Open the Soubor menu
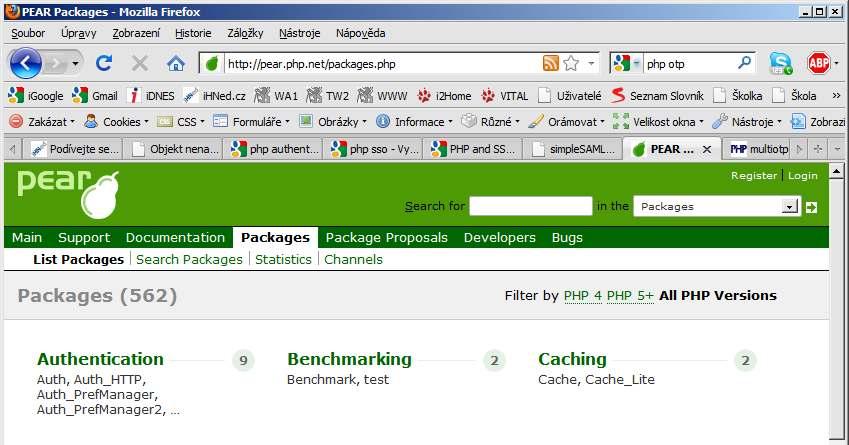This screenshot has width=849, height=445. [28, 33]
